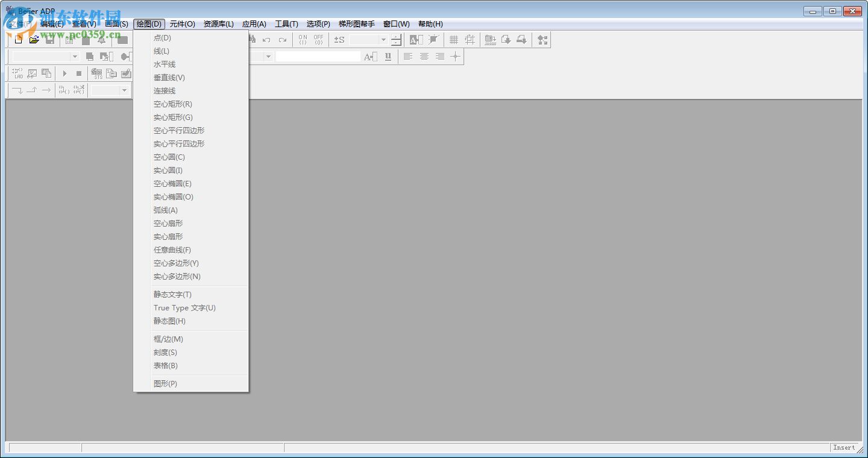The width and height of the screenshot is (868, 458).
Task: Click the LAD ladder diagram icon
Action: click(17, 74)
